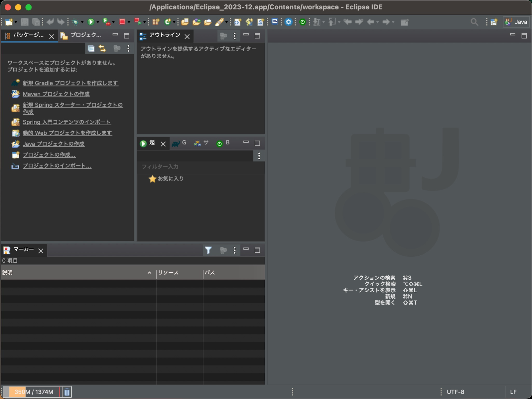Click the パス column header
The width and height of the screenshot is (532, 399).
point(234,273)
